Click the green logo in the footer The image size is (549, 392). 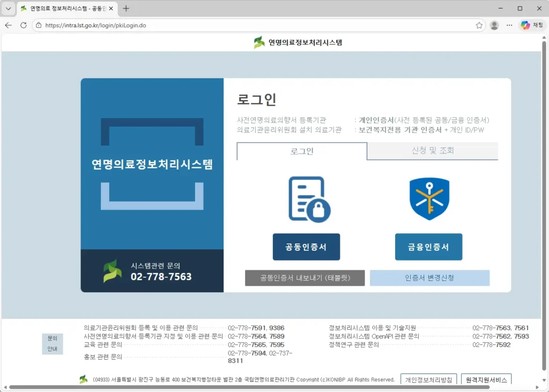(83, 379)
